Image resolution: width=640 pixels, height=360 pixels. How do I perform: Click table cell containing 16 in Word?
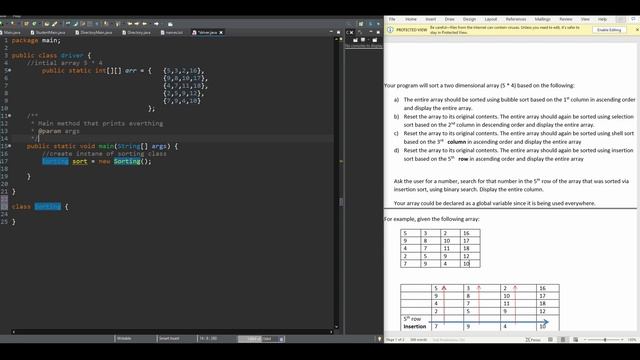point(470,233)
